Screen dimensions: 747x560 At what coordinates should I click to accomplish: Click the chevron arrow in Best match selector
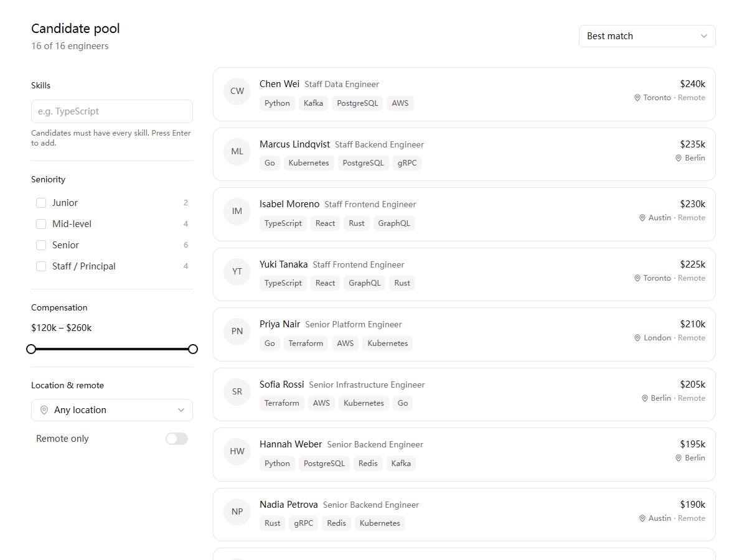(x=704, y=36)
